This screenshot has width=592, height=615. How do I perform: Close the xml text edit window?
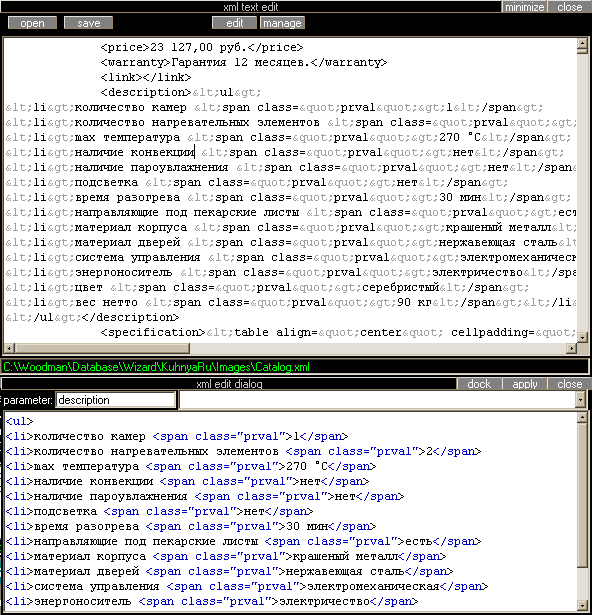coord(569,7)
